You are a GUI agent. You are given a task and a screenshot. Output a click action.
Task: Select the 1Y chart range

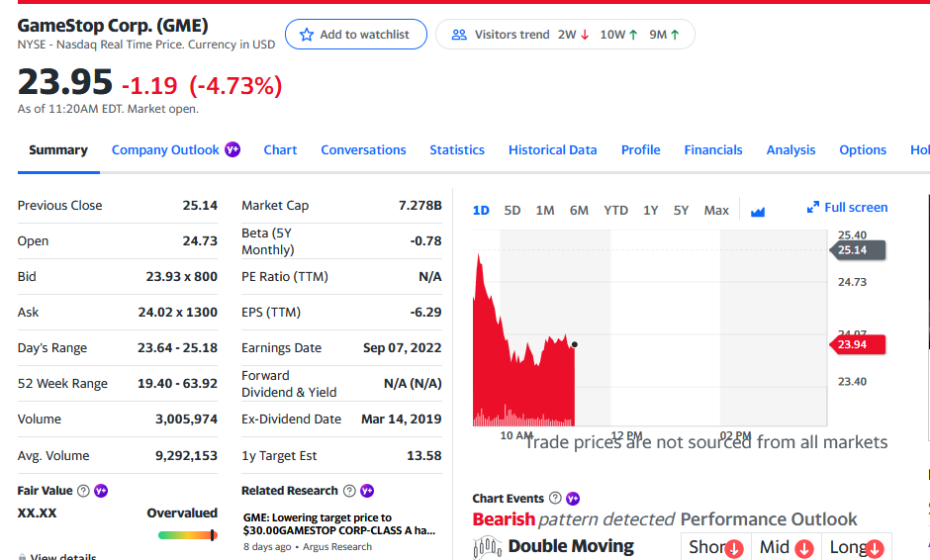(651, 211)
